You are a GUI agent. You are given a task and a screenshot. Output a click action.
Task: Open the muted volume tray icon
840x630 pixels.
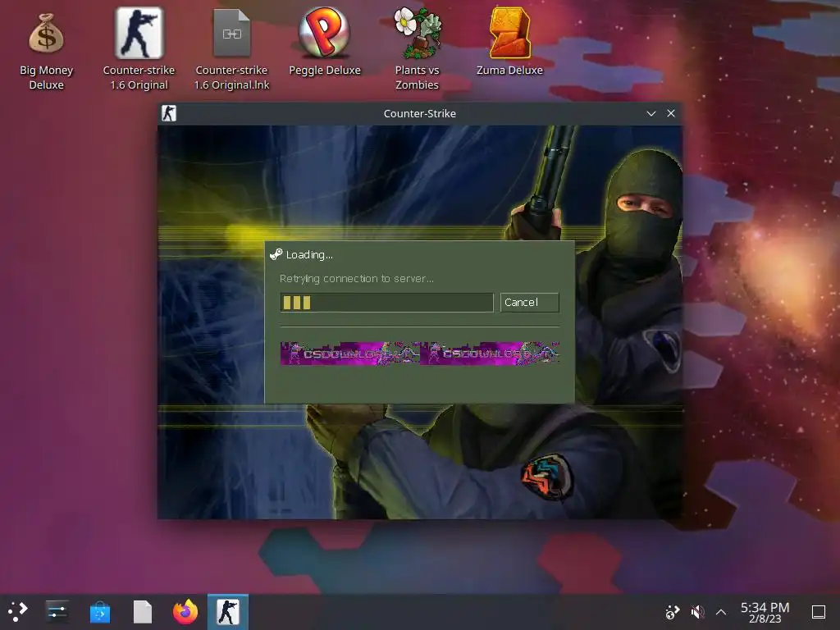(697, 612)
